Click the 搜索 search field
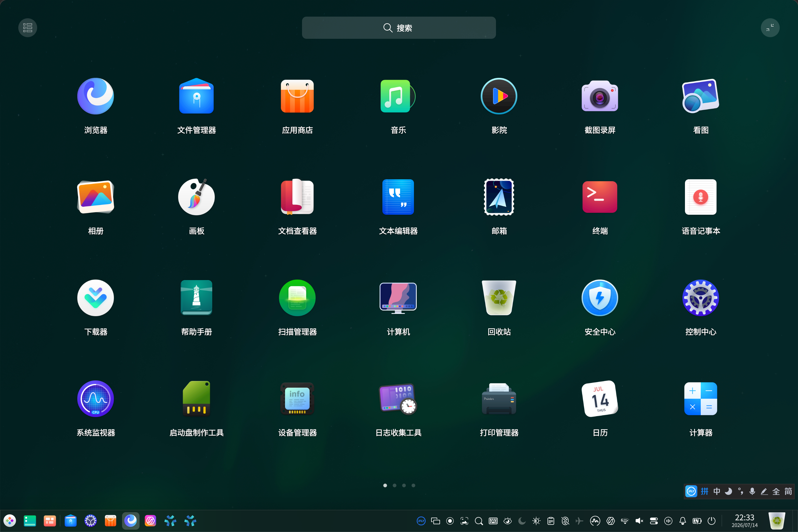This screenshot has width=798, height=532. click(x=399, y=28)
